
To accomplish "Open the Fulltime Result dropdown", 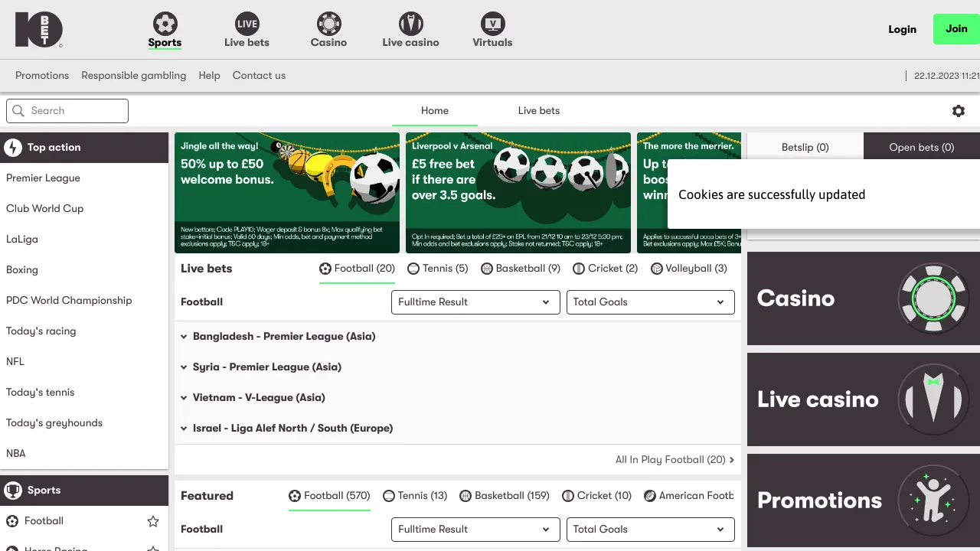I will (475, 302).
